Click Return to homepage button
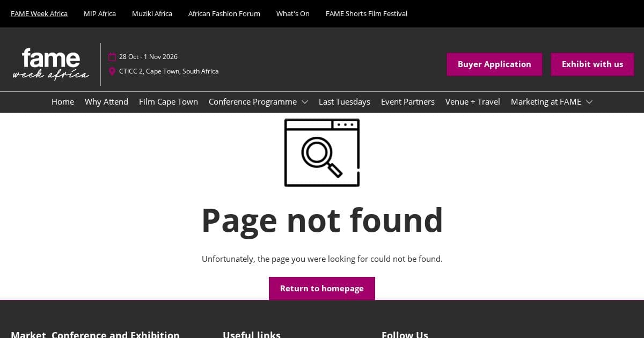644x338 pixels. (322, 289)
